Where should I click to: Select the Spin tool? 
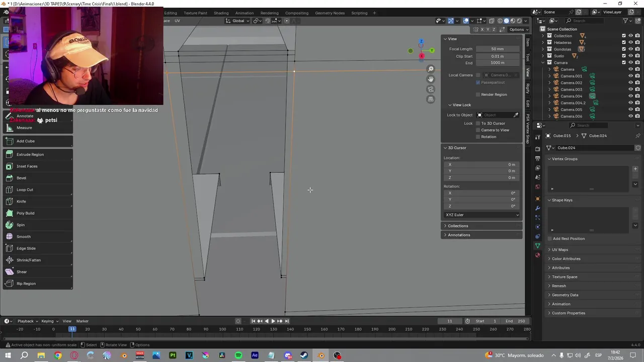(38, 225)
